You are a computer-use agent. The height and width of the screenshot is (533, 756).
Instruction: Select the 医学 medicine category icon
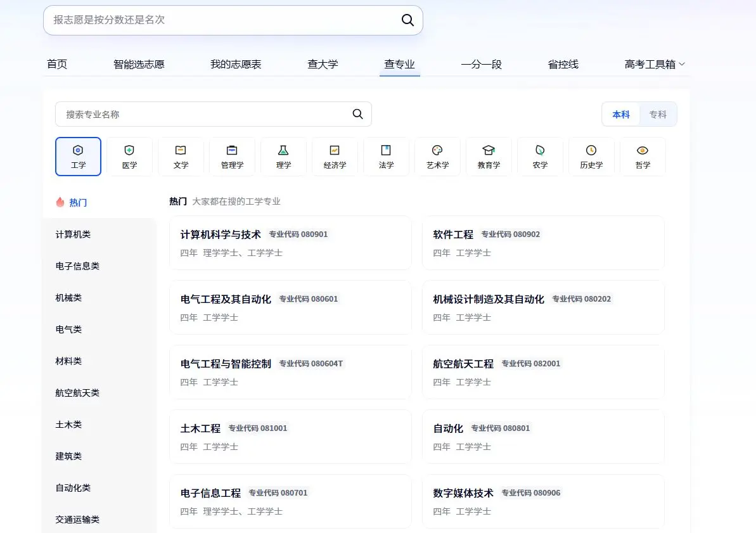129,157
